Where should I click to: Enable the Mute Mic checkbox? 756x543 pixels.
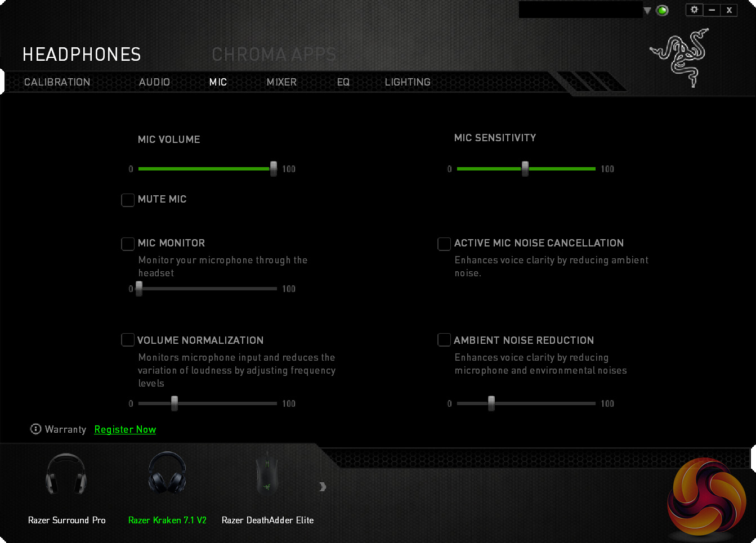pyautogui.click(x=128, y=200)
